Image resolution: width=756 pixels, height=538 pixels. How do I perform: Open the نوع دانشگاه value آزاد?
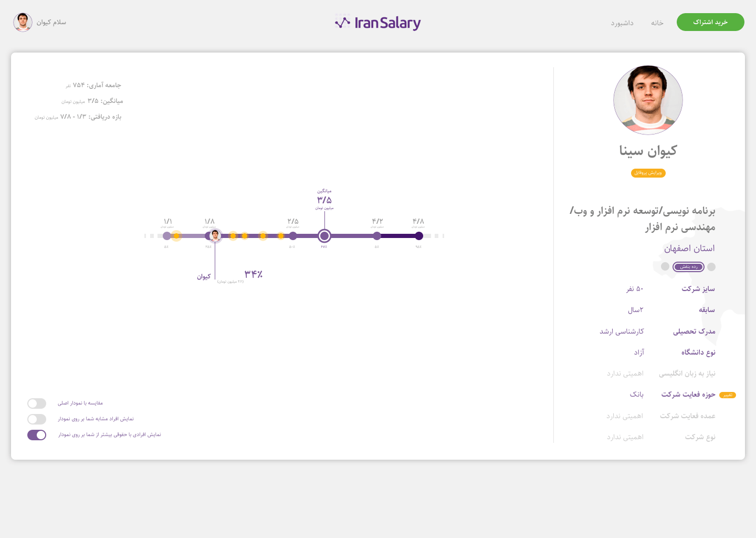(x=639, y=353)
